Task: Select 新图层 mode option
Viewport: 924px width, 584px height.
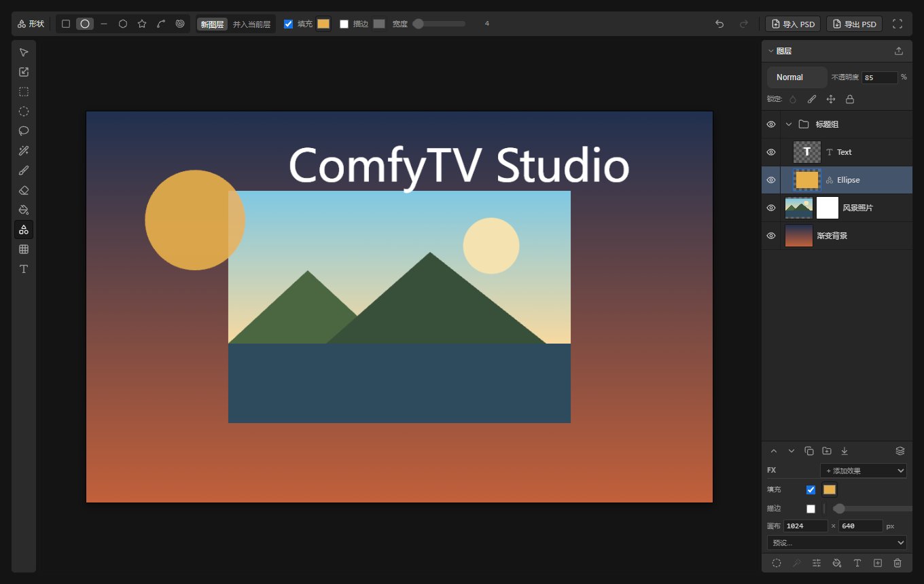Action: 212,24
